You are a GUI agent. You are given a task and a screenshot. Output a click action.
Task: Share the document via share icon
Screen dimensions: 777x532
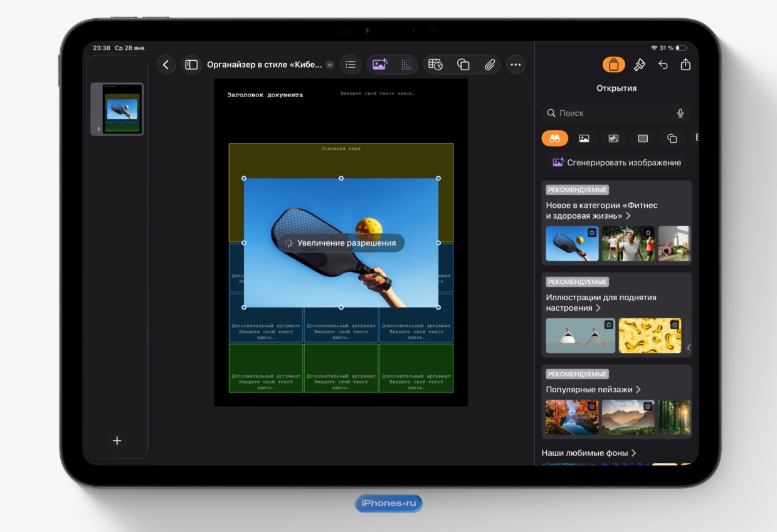point(685,65)
